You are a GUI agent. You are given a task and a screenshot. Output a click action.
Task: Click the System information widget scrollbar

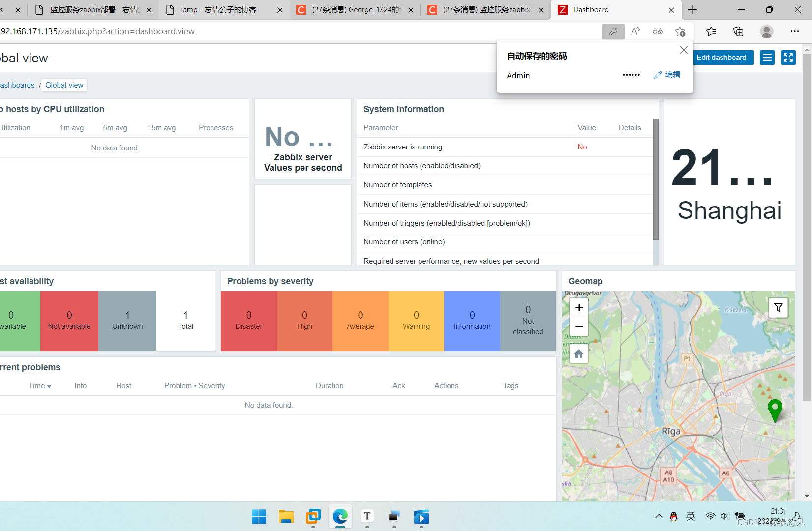pos(656,179)
